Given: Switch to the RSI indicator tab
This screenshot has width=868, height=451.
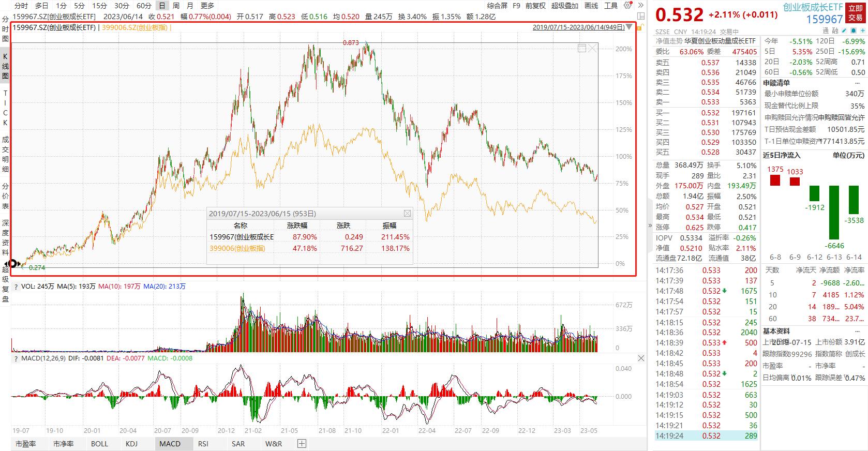Looking at the screenshot, I should [203, 443].
